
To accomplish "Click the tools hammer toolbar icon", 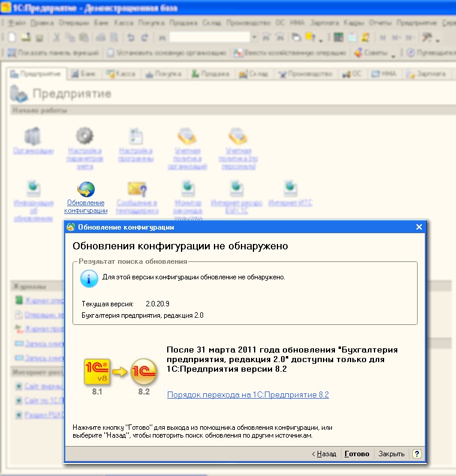I will tap(427, 38).
